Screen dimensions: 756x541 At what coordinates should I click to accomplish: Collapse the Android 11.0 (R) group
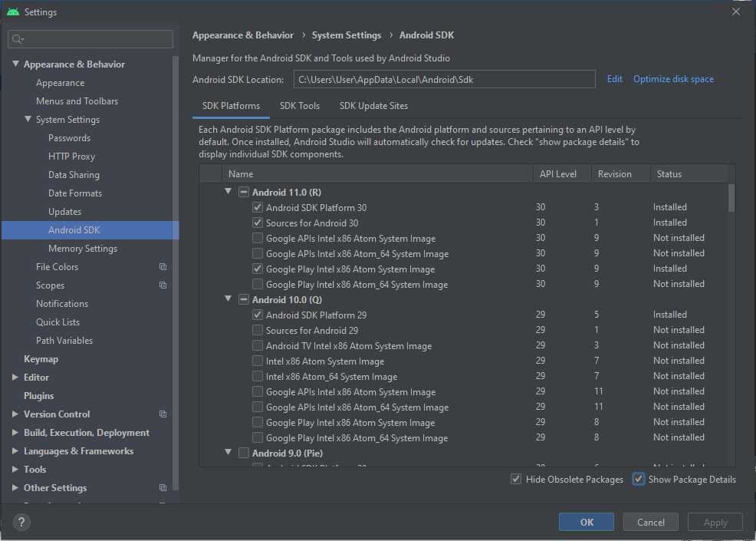pos(228,192)
